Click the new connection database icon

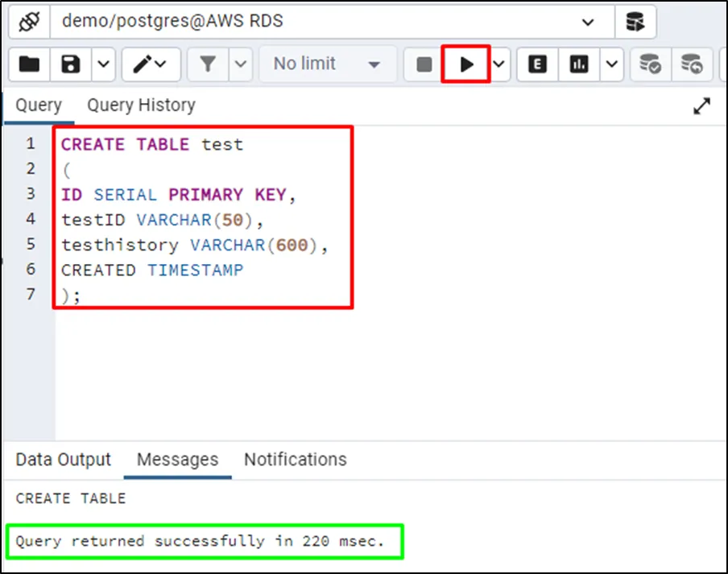point(635,23)
